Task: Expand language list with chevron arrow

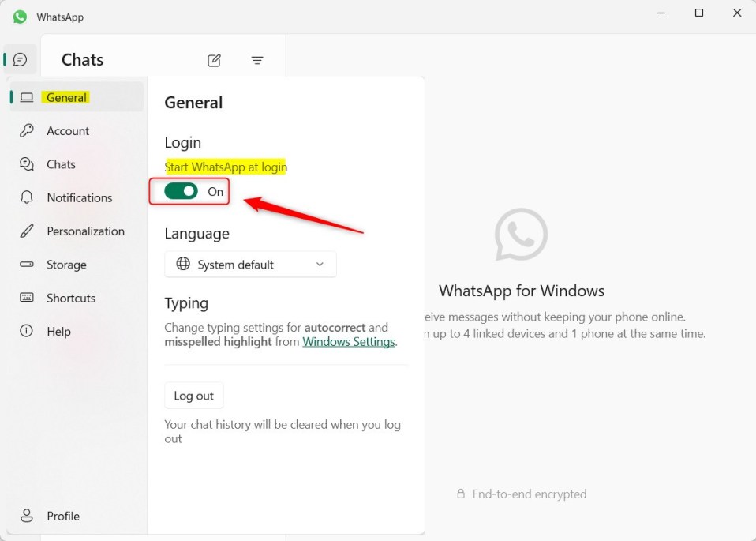Action: pos(320,265)
